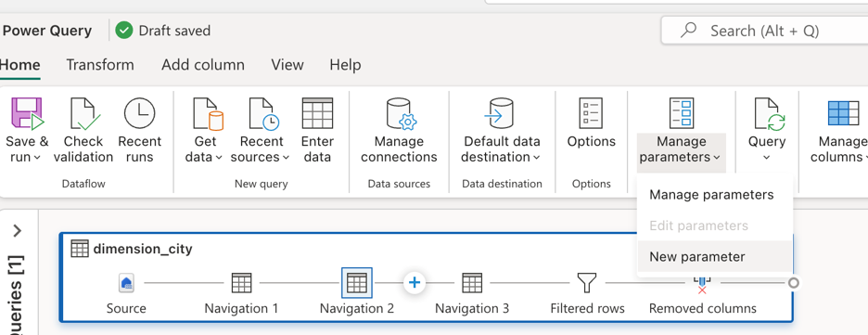Click the magnifier icon in the search box
868x335 pixels.
(x=687, y=30)
